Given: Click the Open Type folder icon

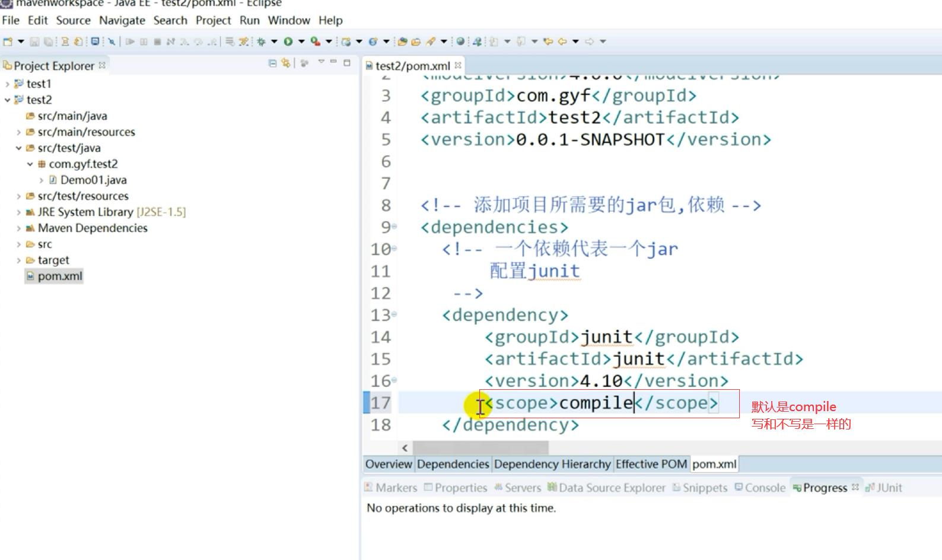Looking at the screenshot, I should click(402, 42).
